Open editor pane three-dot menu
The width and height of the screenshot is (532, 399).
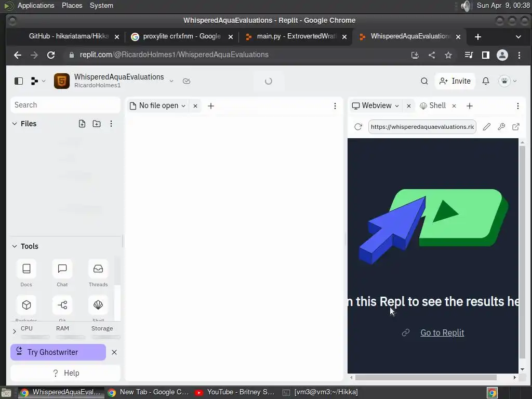click(335, 106)
